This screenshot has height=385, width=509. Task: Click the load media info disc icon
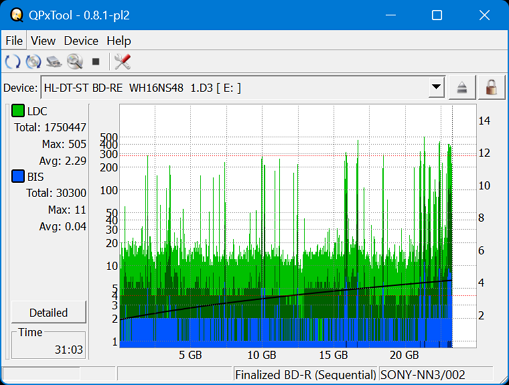[33, 62]
